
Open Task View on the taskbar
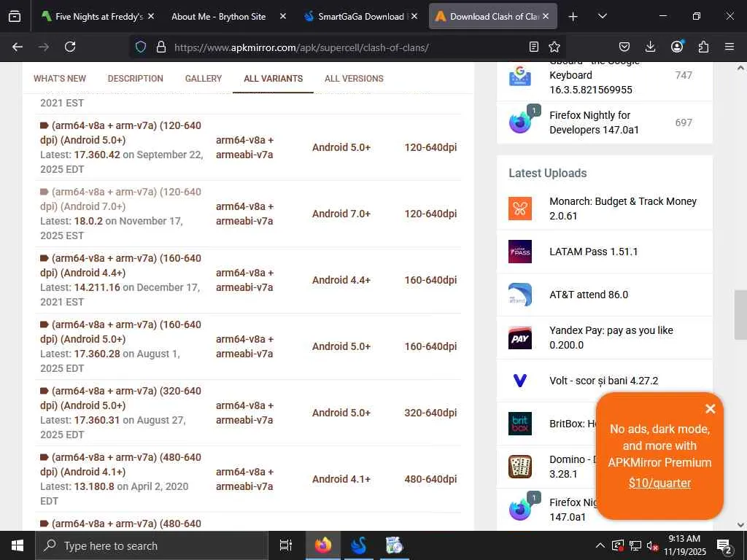point(286,545)
